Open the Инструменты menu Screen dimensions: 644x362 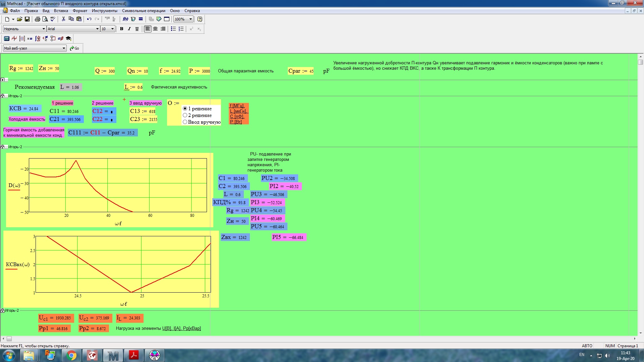[105, 11]
